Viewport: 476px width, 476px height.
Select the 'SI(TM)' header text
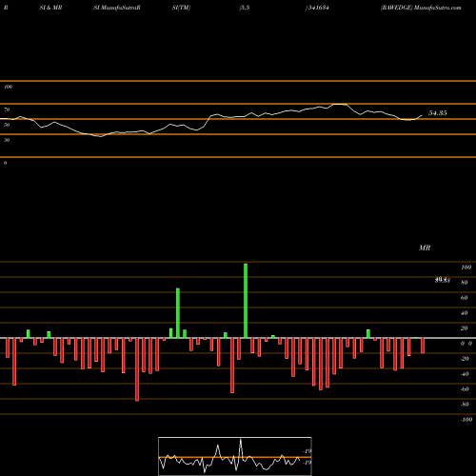[x=181, y=8]
